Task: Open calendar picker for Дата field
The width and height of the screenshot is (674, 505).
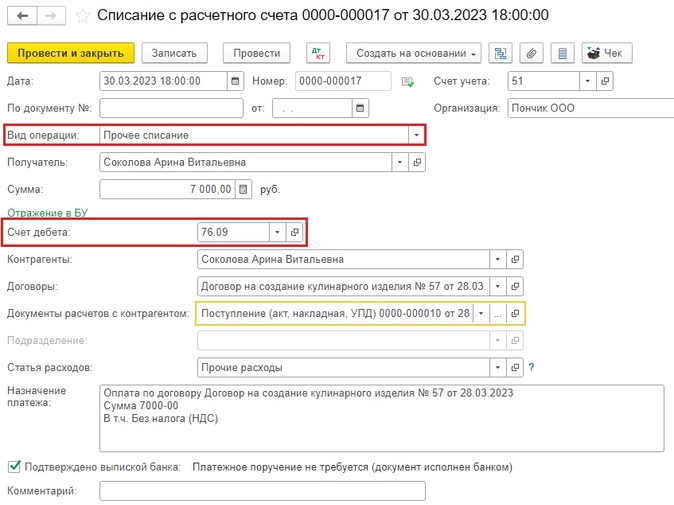Action: point(235,81)
